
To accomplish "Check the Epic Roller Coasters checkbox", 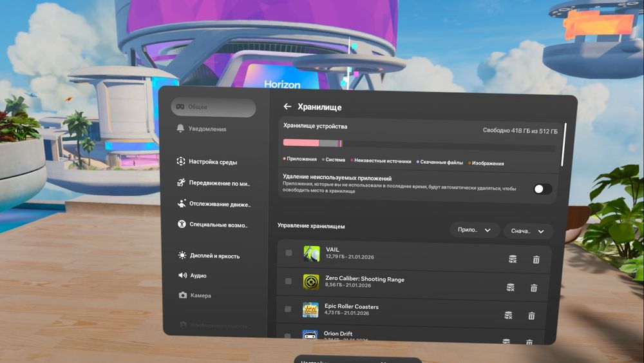I will point(288,309).
